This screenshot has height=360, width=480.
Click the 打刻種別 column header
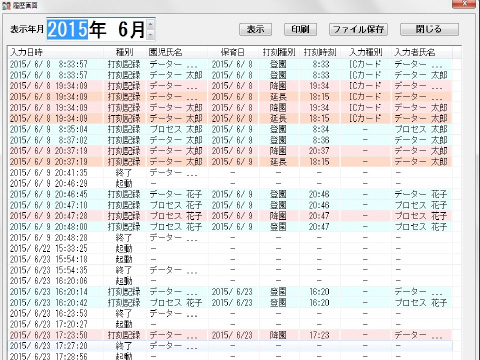pyautogui.click(x=279, y=52)
